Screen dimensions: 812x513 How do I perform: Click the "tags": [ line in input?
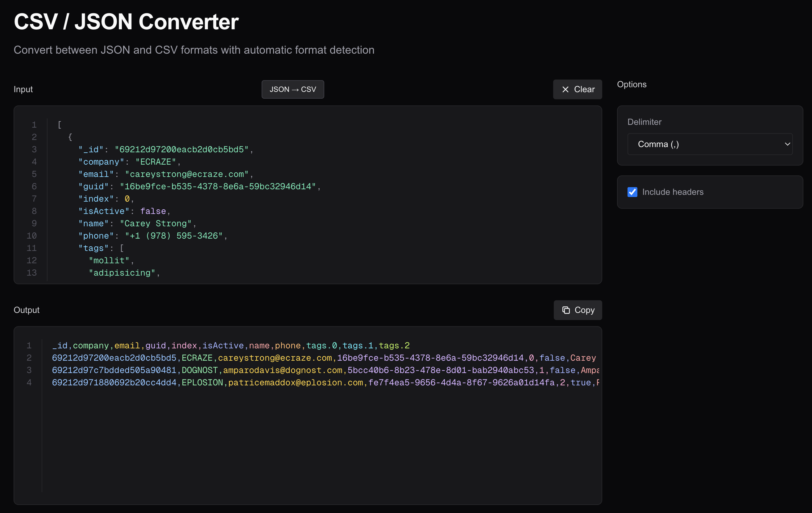[x=101, y=248]
